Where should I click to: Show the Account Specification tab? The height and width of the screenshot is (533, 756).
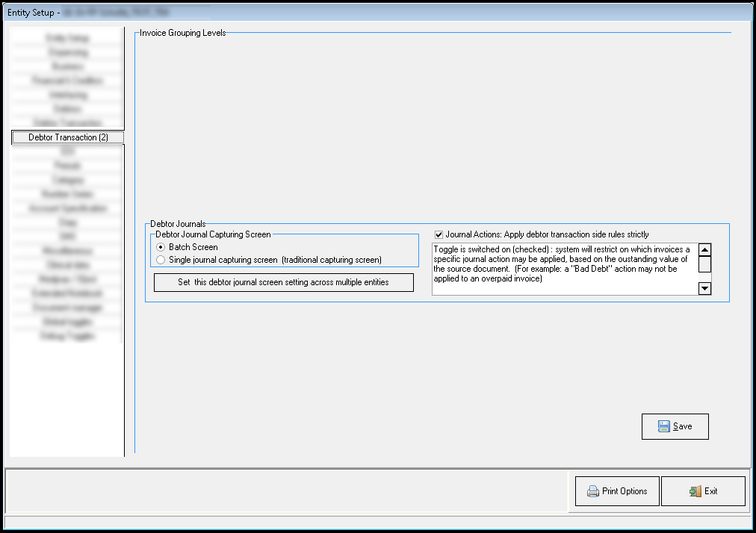pyautogui.click(x=68, y=208)
